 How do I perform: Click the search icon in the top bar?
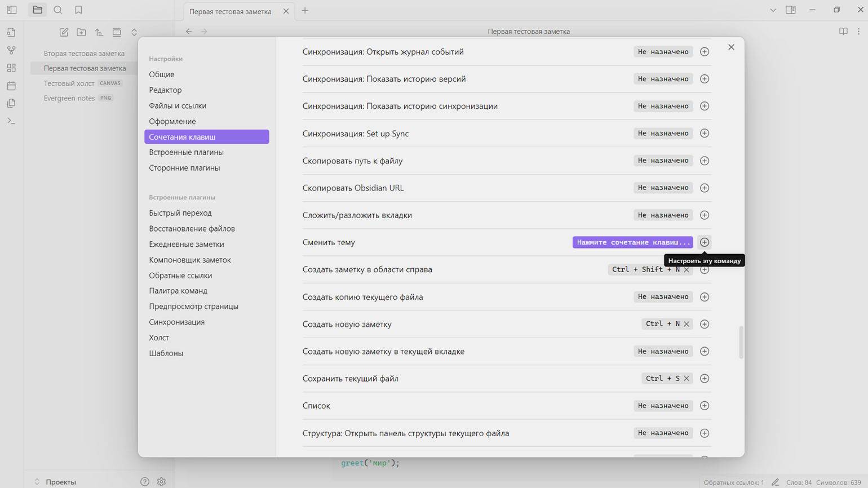58,10
